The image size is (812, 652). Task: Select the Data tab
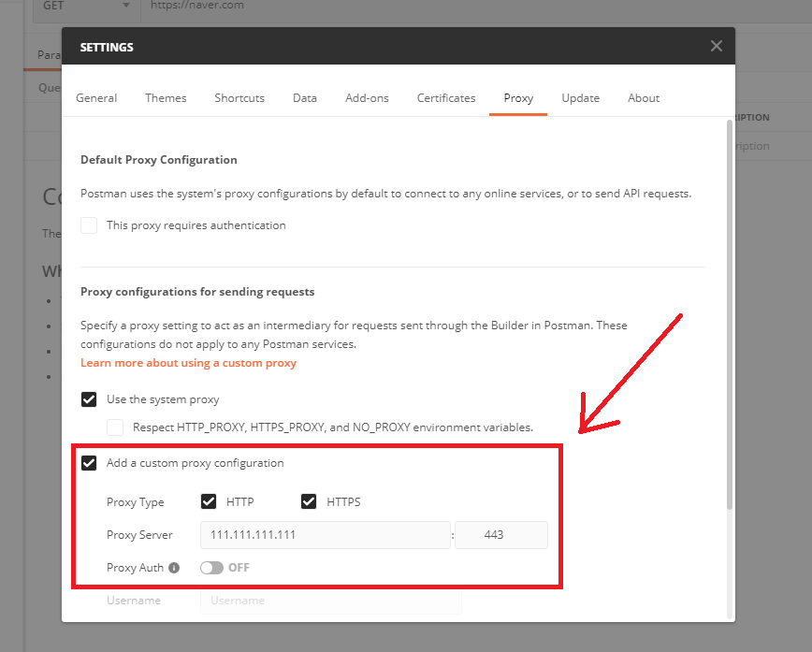(x=305, y=98)
